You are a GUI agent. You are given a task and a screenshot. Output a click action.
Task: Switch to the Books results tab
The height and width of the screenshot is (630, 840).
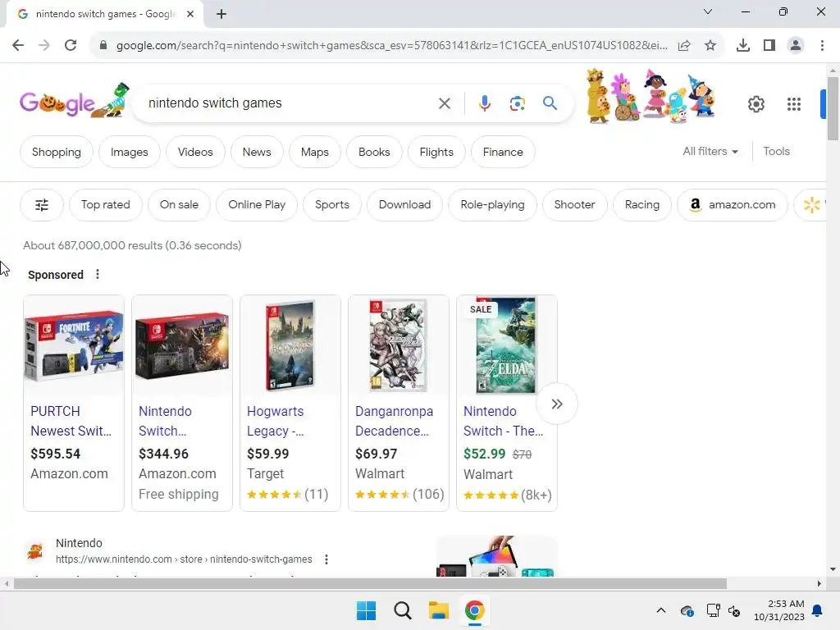[x=374, y=152]
